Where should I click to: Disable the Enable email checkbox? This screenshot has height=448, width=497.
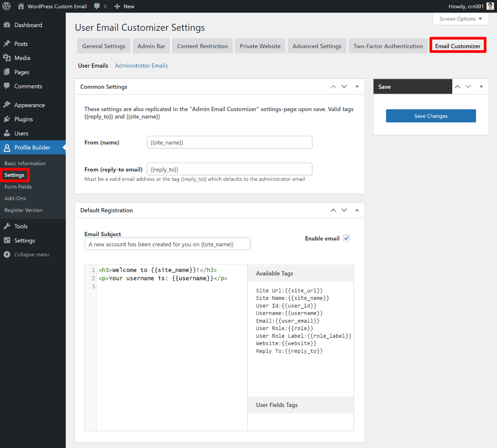tap(346, 238)
